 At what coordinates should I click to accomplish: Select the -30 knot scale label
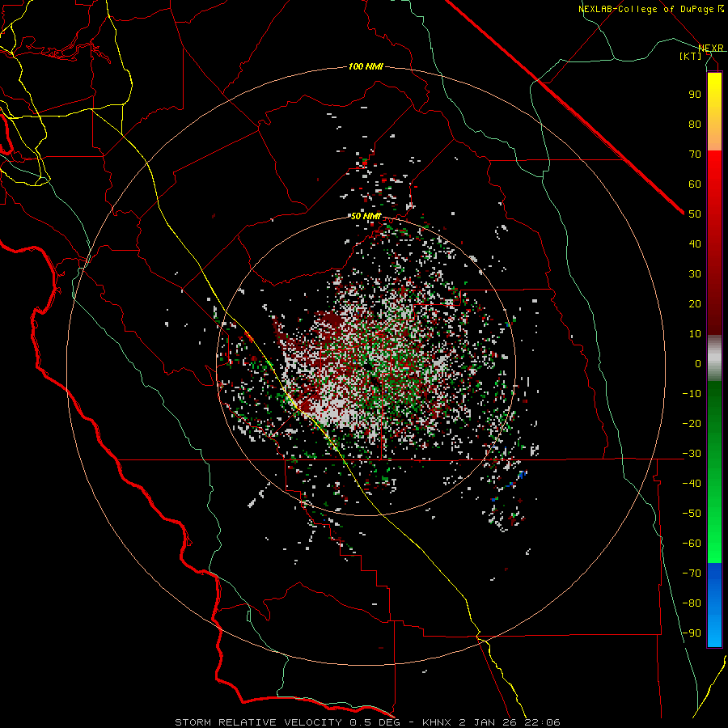692,454
